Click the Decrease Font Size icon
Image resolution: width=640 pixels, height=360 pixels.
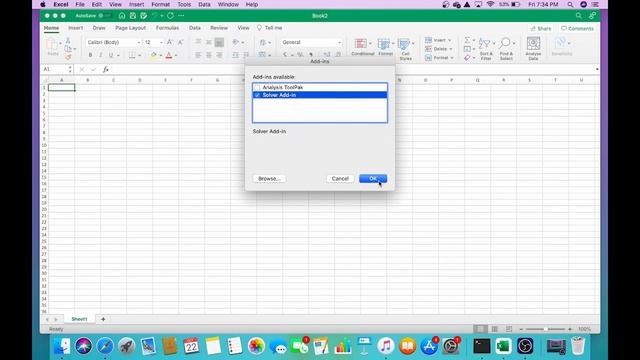click(180, 42)
